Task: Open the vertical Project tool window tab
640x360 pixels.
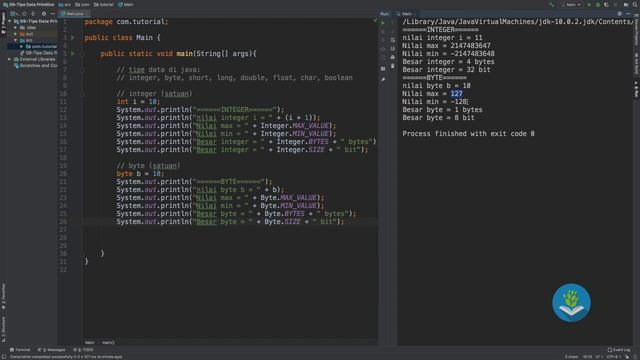Action: [x=3, y=24]
